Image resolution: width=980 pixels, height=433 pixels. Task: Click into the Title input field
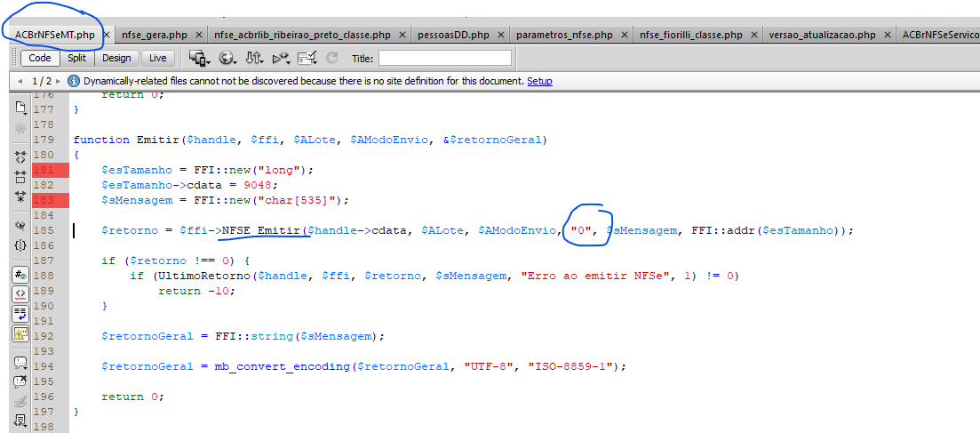tap(444, 58)
